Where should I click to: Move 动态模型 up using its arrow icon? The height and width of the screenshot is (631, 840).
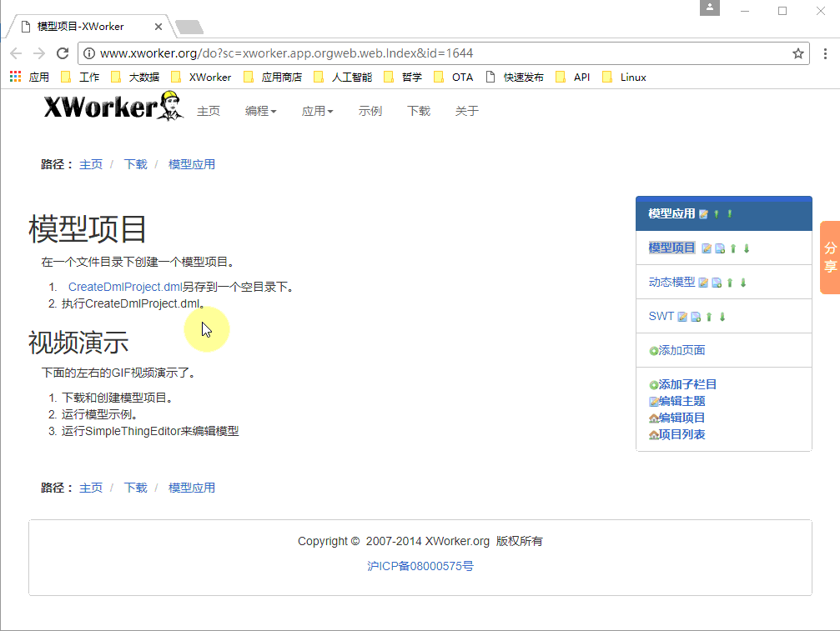730,283
